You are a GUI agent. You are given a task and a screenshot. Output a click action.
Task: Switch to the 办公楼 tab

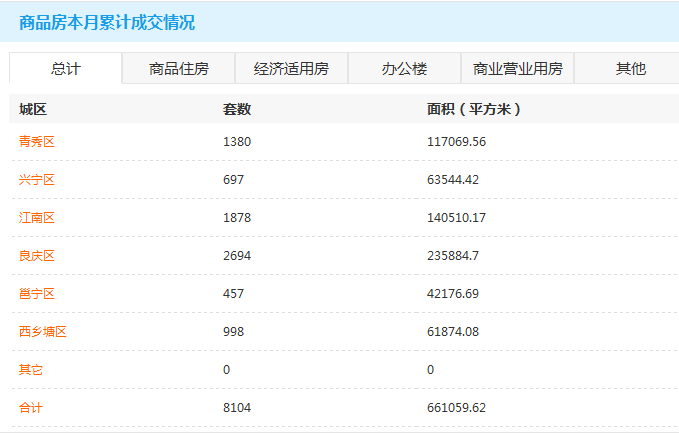404,69
